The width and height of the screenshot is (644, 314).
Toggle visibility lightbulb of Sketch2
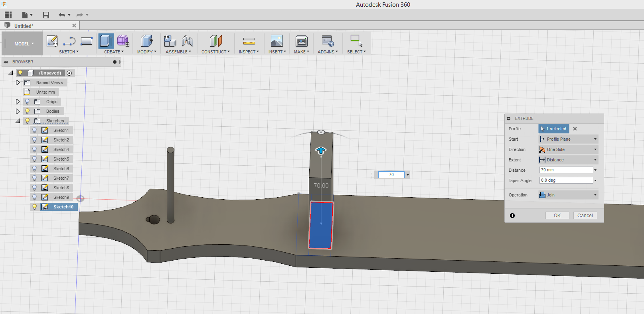[34, 140]
